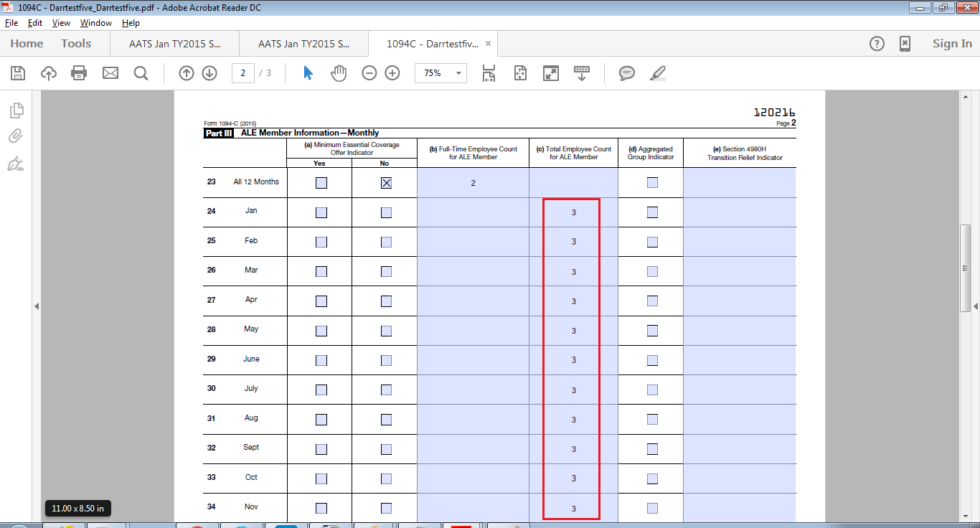Screen dimensions: 980x528
Task: Uncheck the No box for All 12 Months
Action: click(x=386, y=183)
